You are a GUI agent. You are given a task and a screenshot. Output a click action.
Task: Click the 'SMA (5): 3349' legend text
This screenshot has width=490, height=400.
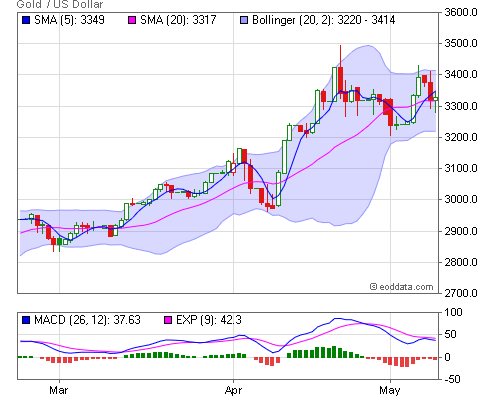click(x=69, y=20)
